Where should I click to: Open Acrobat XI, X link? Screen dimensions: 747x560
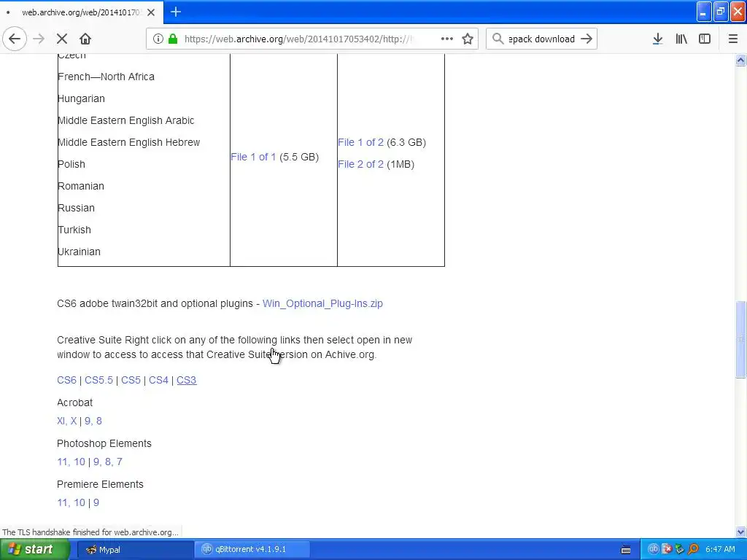tap(66, 421)
